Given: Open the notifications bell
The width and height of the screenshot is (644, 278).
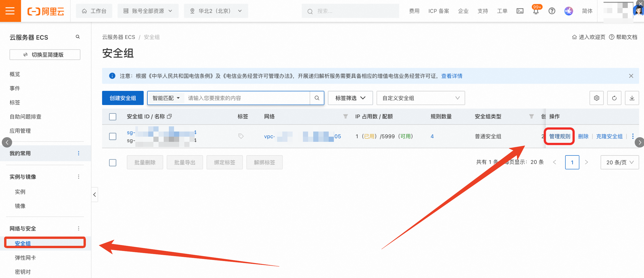Looking at the screenshot, I should [x=536, y=11].
